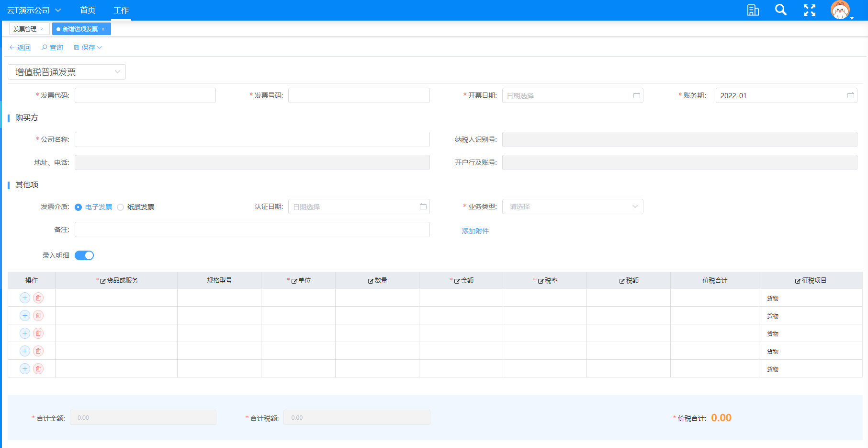Click the 发票代码 input field
This screenshot has width=868, height=448.
click(145, 95)
